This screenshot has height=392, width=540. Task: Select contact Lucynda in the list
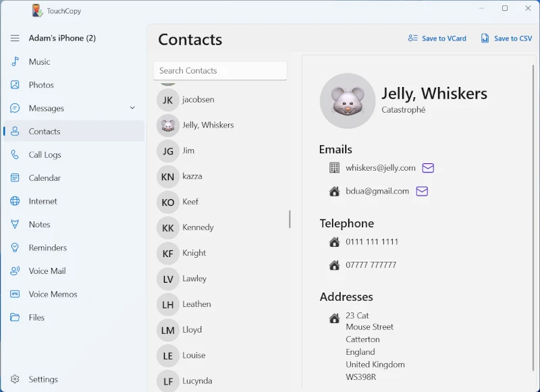pos(197,381)
